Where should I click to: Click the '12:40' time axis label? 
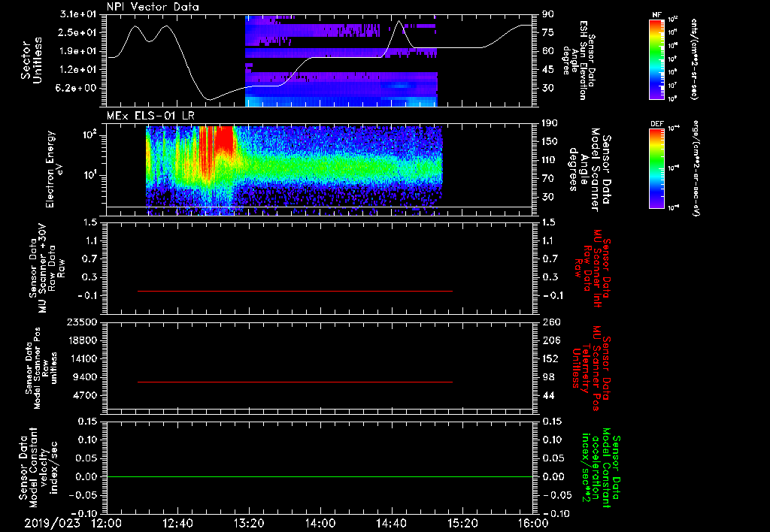177,523
